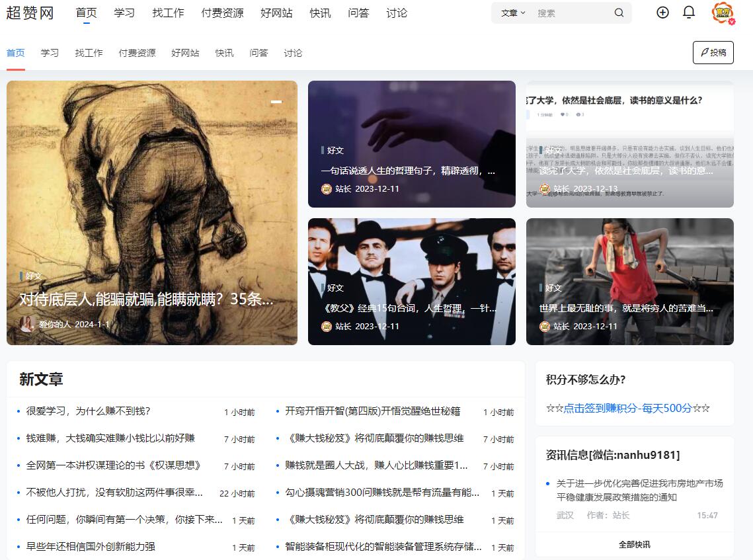This screenshot has height=560, width=753.
Task: Open 找工作 in top navigation
Action: pyautogui.click(x=168, y=13)
